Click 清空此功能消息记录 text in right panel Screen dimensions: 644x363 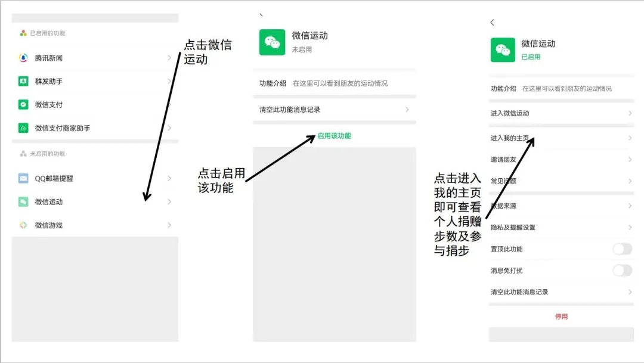pos(519,292)
